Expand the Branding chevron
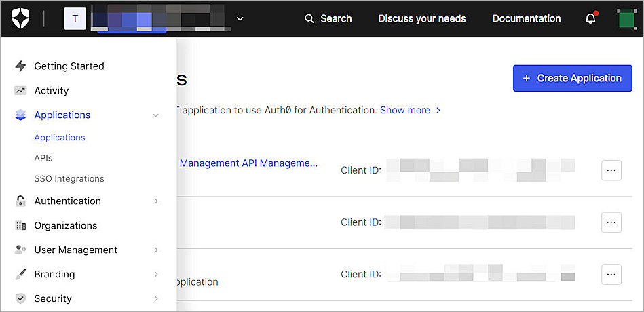 click(x=156, y=274)
